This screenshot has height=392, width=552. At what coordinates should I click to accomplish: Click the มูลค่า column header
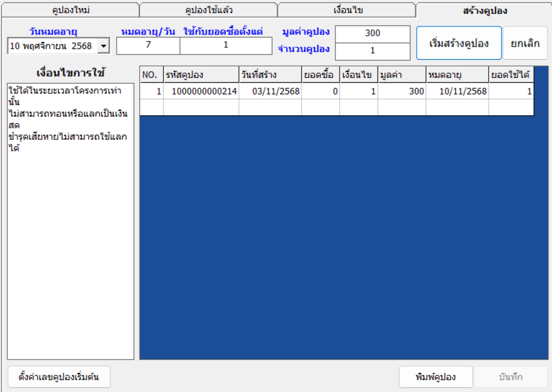402,75
